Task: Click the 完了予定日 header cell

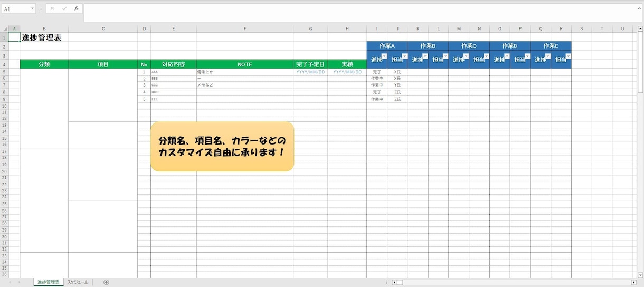Action: [x=310, y=64]
